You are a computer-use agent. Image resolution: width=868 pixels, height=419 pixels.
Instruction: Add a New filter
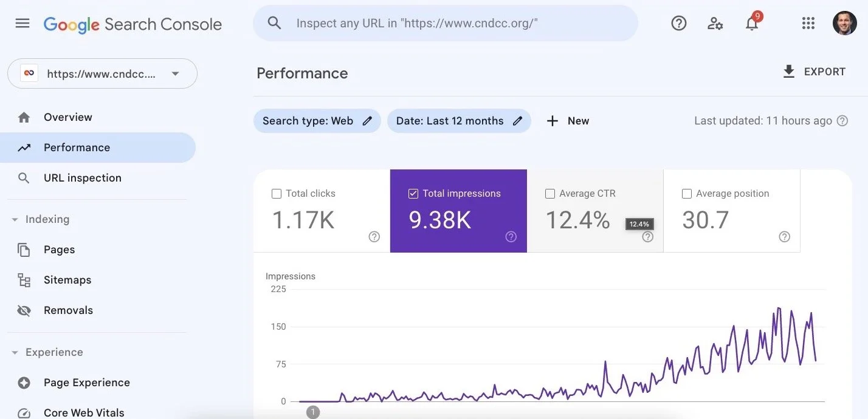pyautogui.click(x=568, y=121)
